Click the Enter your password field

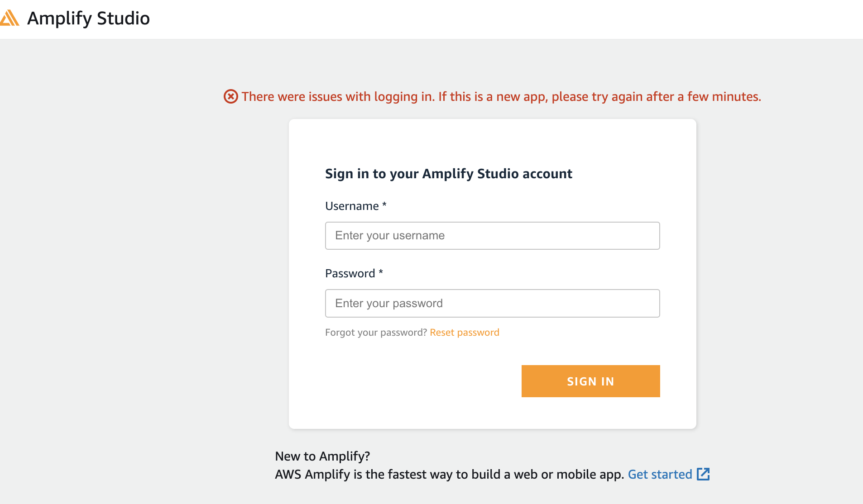click(x=493, y=303)
